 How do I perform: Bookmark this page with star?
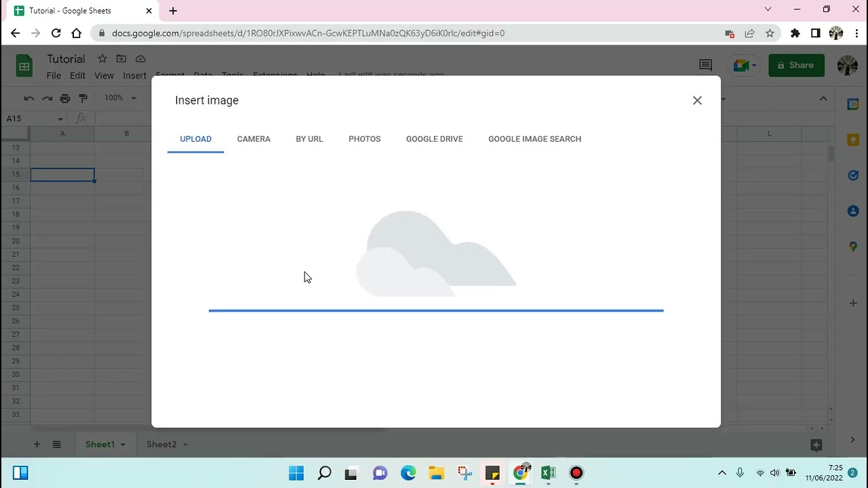coord(770,33)
